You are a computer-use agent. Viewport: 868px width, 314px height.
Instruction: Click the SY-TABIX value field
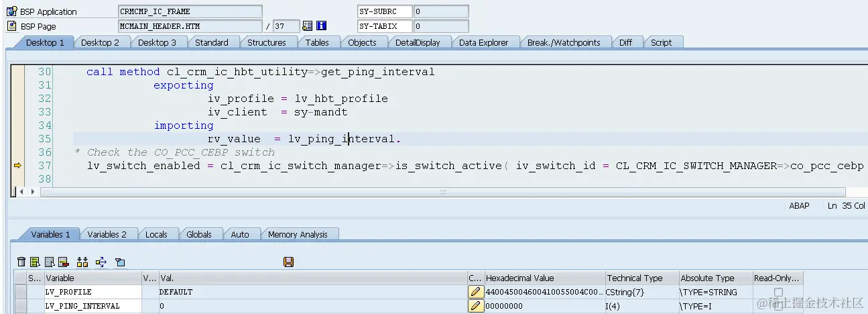point(441,26)
